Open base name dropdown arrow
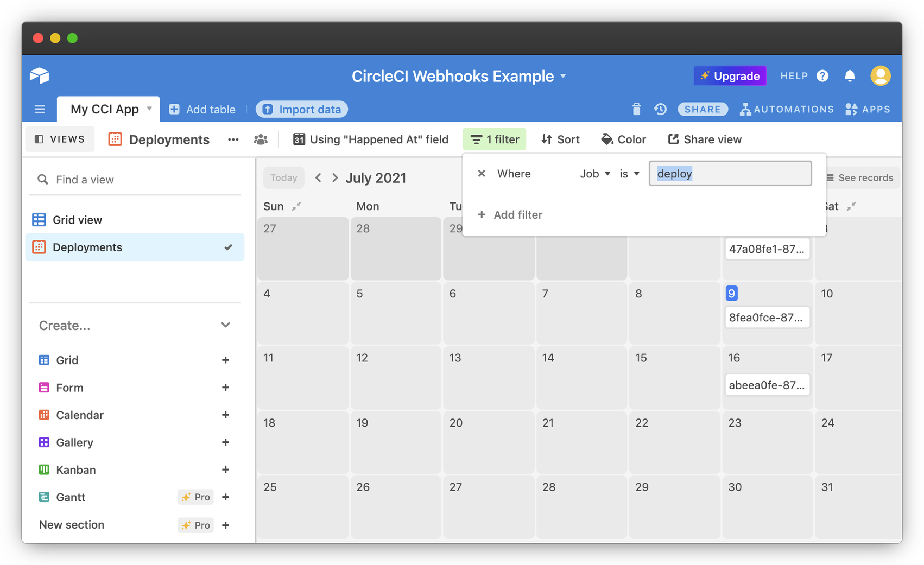 pyautogui.click(x=563, y=76)
